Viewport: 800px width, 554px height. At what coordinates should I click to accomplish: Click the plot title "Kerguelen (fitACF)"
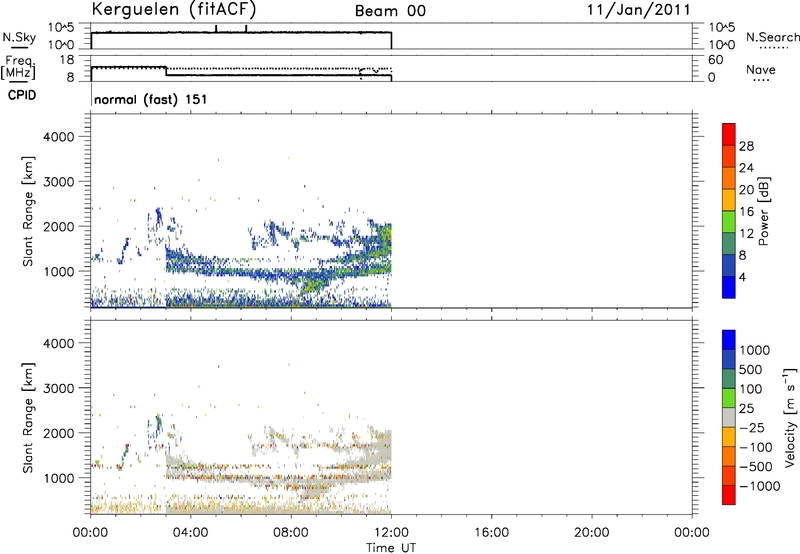tap(173, 9)
